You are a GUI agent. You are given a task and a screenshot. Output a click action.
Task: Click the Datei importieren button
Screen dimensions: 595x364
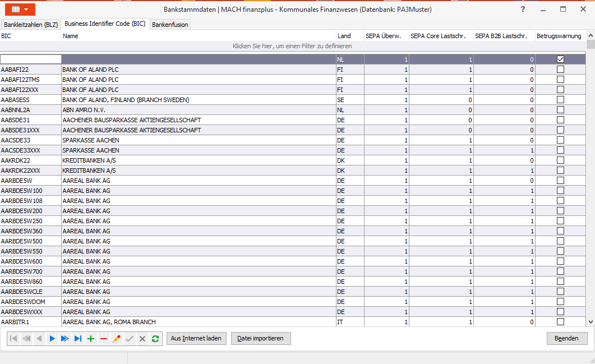[261, 339]
